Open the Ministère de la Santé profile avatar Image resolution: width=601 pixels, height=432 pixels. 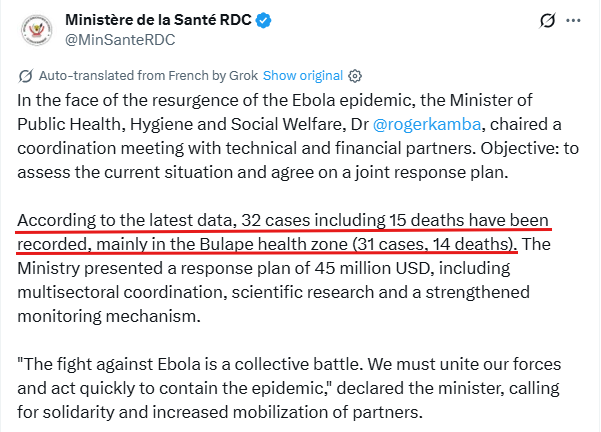click(x=36, y=30)
